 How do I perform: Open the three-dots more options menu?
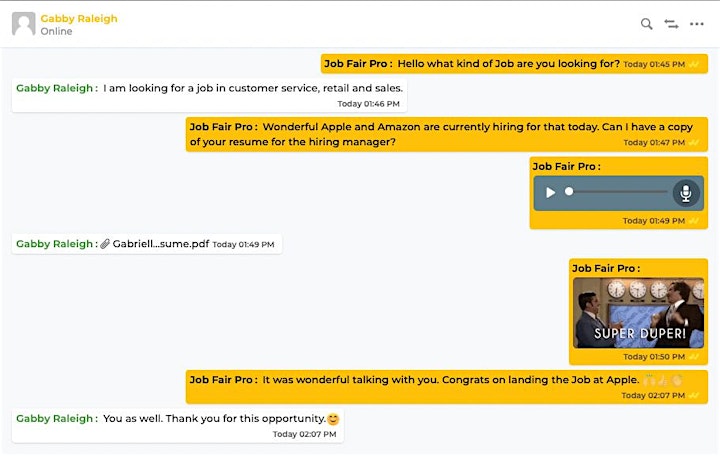pyautogui.click(x=697, y=24)
